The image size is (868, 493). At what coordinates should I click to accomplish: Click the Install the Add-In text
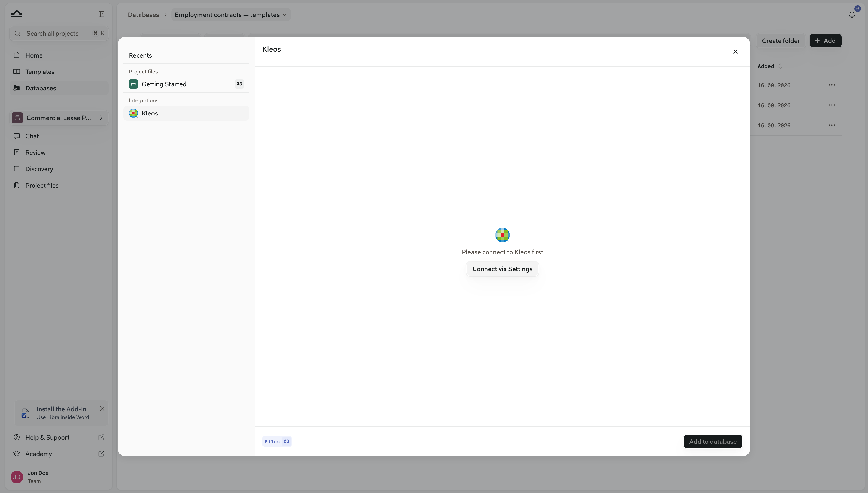61,409
